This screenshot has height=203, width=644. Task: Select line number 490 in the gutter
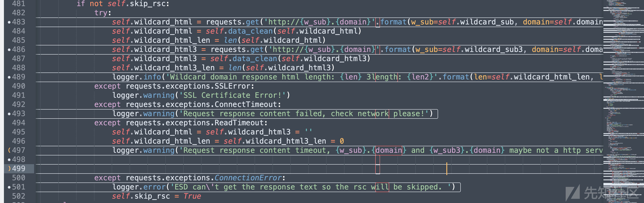19,86
